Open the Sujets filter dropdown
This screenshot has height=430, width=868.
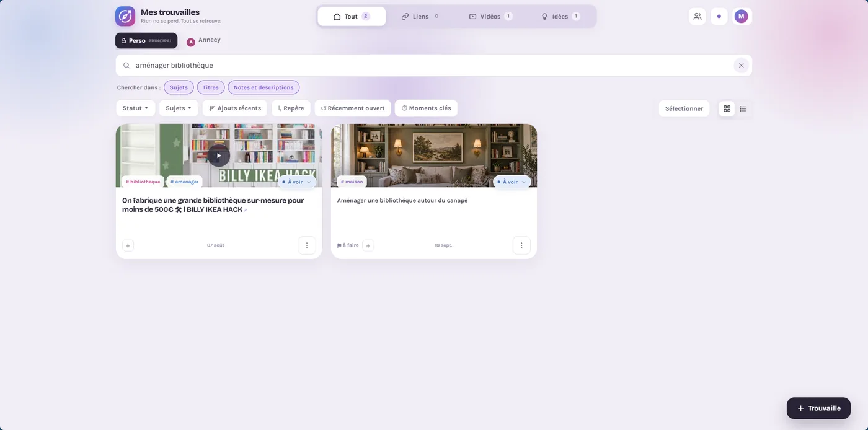[x=179, y=108]
